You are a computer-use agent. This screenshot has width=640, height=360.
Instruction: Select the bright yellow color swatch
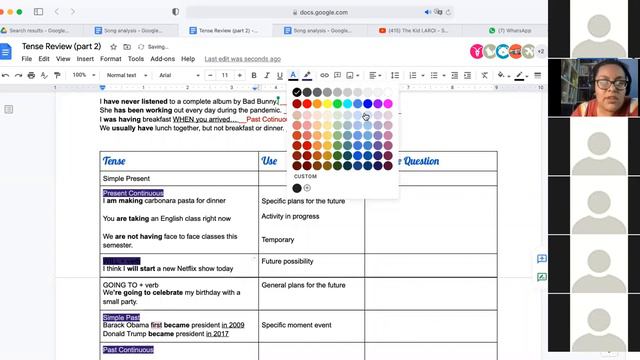coord(327,104)
